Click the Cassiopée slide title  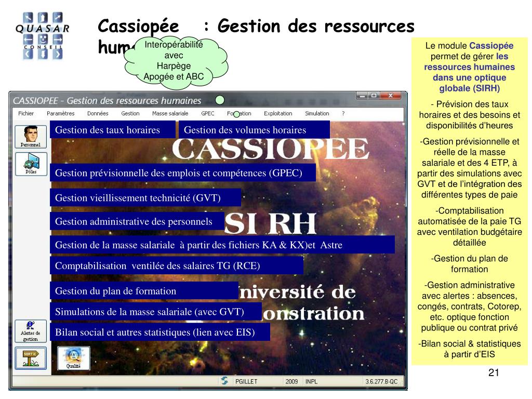tap(256, 36)
